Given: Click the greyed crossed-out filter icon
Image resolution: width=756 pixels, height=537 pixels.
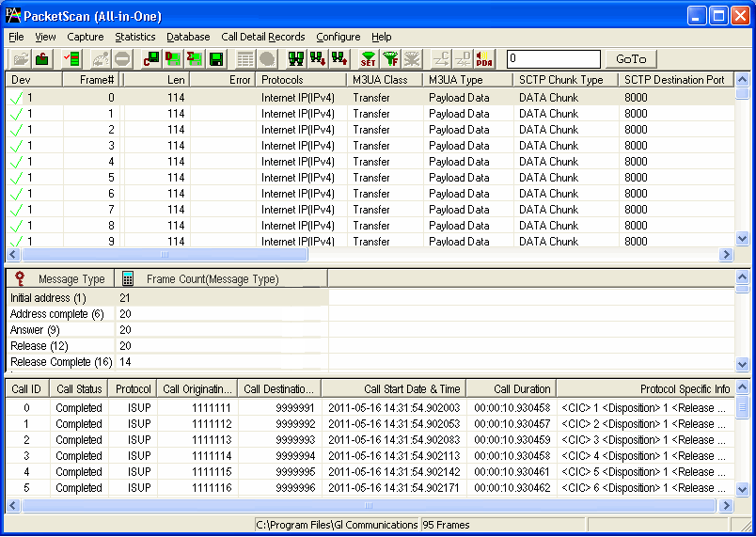Looking at the screenshot, I should [x=412, y=59].
